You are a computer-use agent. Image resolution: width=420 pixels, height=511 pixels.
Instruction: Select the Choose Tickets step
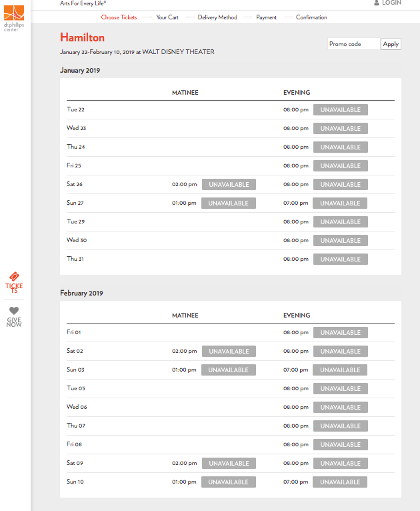[x=119, y=17]
